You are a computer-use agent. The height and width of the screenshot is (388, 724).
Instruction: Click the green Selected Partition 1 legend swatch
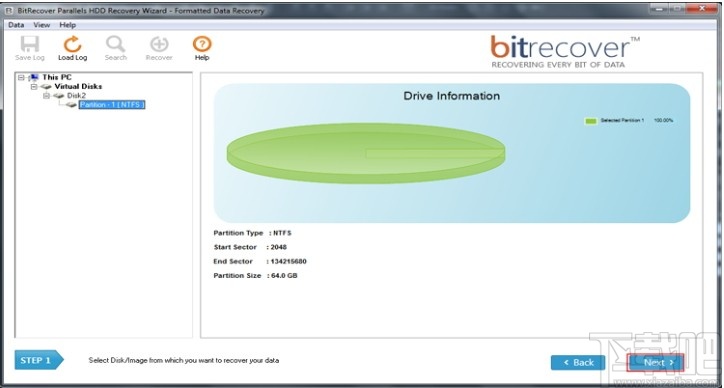pos(591,121)
